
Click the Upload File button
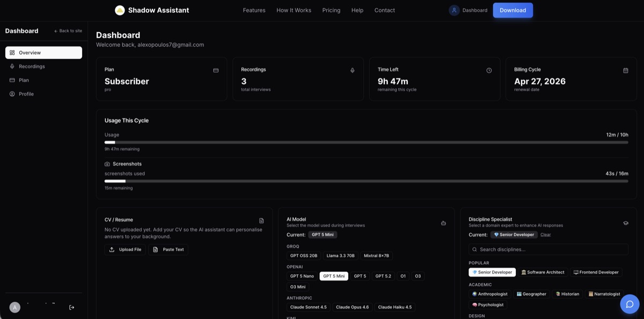(125, 250)
